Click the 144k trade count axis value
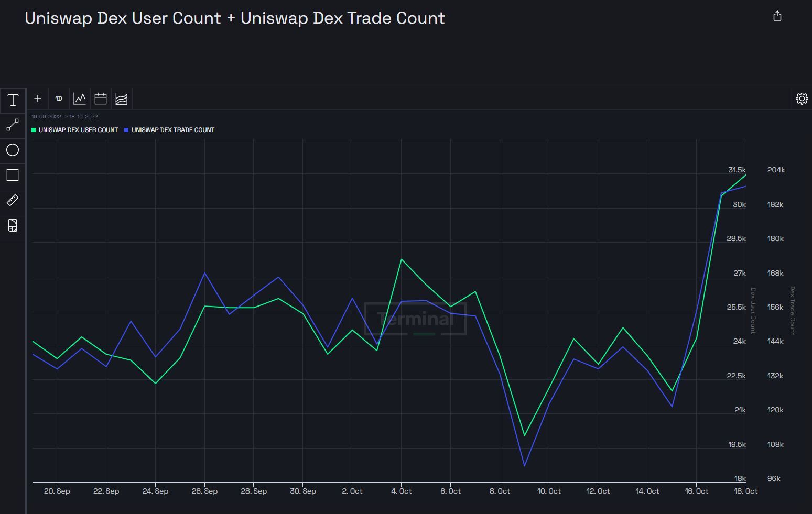The image size is (812, 514). click(775, 342)
